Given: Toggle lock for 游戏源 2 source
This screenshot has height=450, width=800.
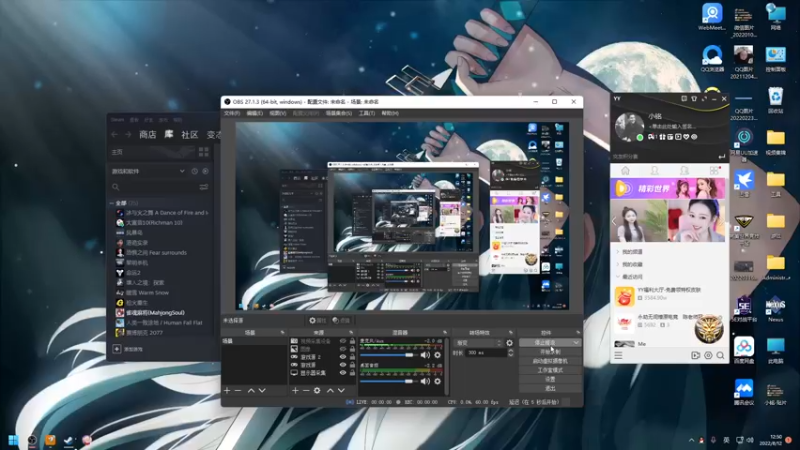Looking at the screenshot, I should coord(352,357).
